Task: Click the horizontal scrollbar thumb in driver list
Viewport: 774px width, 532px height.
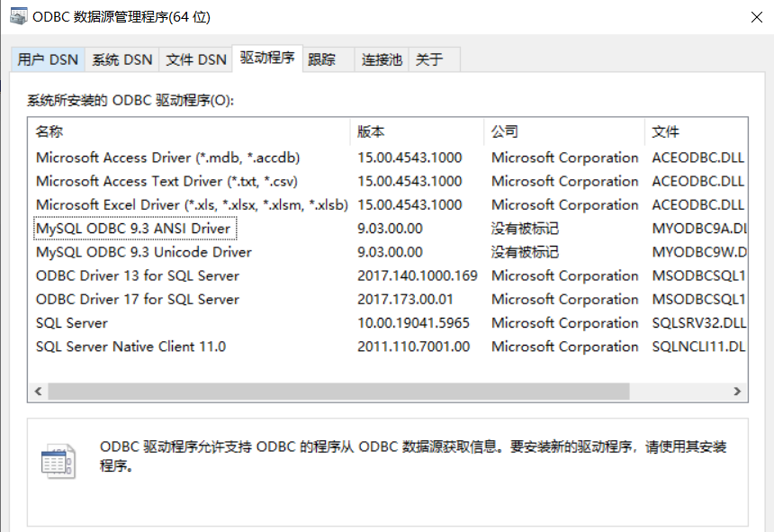Action: point(338,392)
